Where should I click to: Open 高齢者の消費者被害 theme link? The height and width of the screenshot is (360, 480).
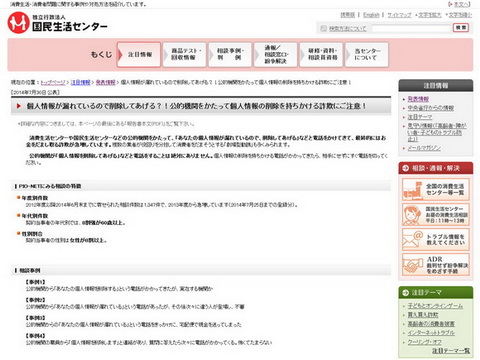point(431,324)
